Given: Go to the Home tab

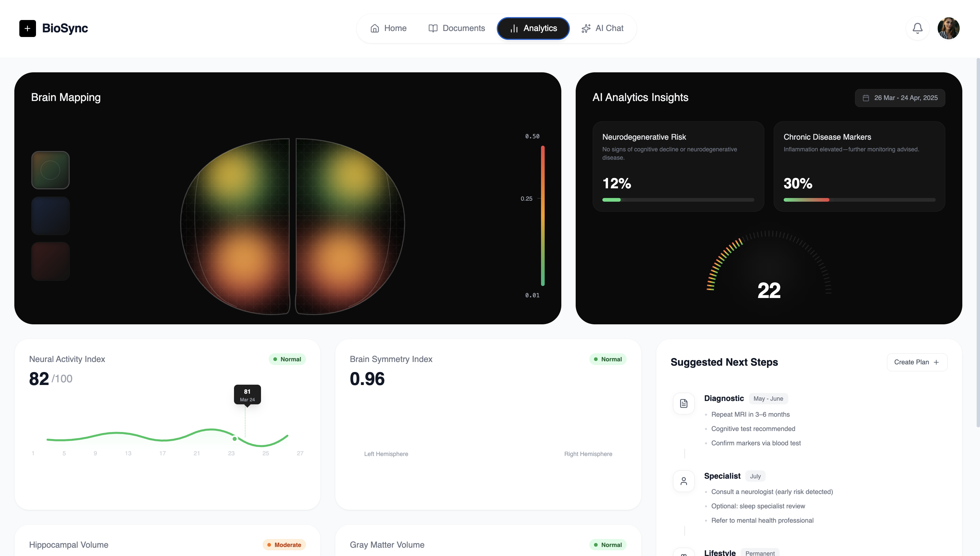Looking at the screenshot, I should 388,28.
